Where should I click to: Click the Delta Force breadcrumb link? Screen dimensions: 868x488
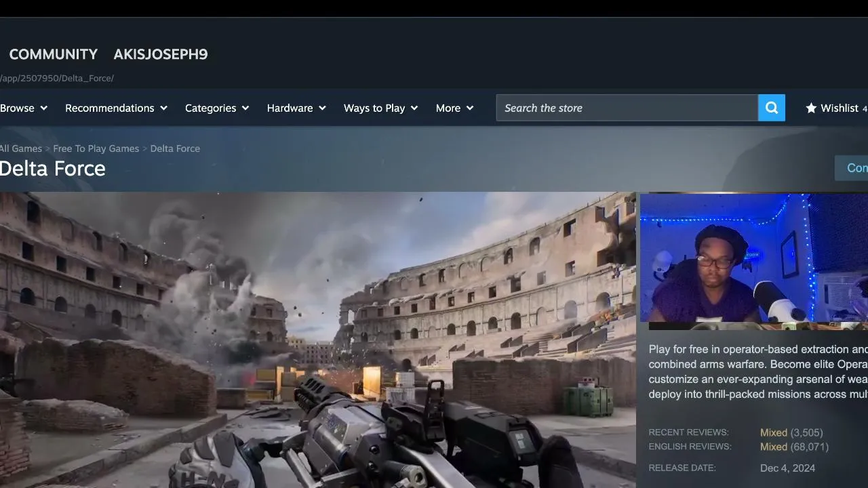tap(175, 148)
